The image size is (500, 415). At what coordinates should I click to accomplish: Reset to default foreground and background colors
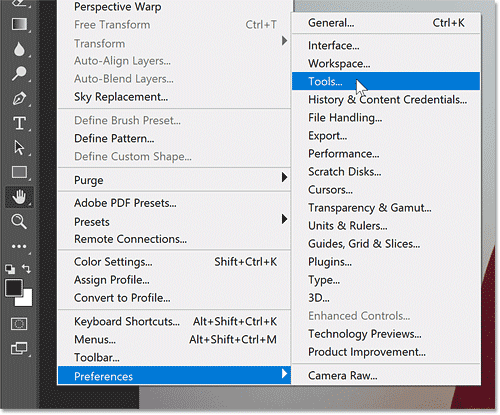(10, 269)
